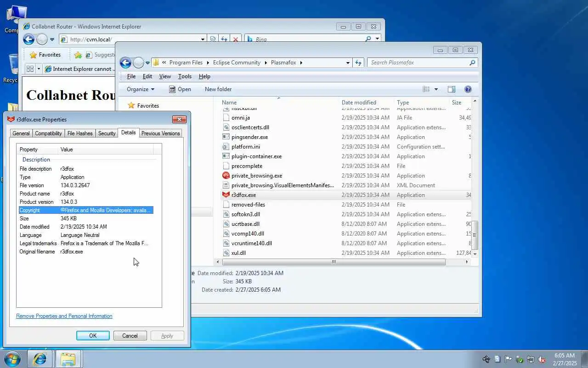Select the plugin-container.exe file
The image size is (588, 368).
(256, 156)
